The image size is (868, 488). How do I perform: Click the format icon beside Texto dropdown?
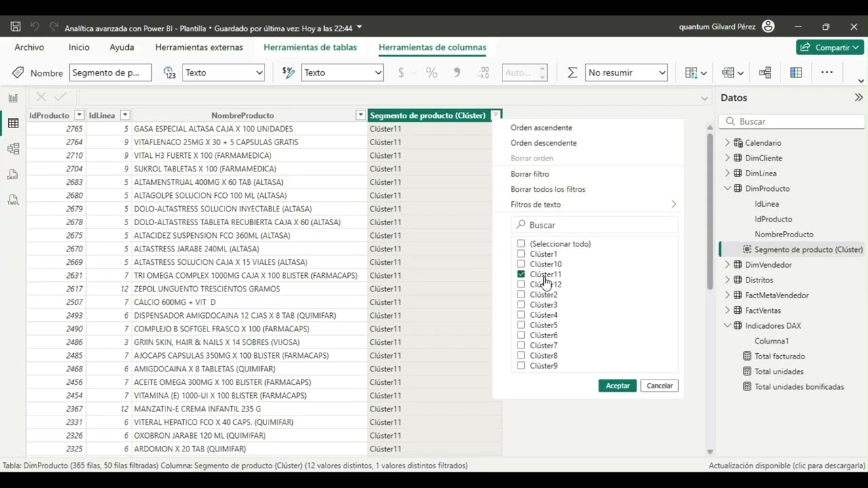tap(289, 73)
